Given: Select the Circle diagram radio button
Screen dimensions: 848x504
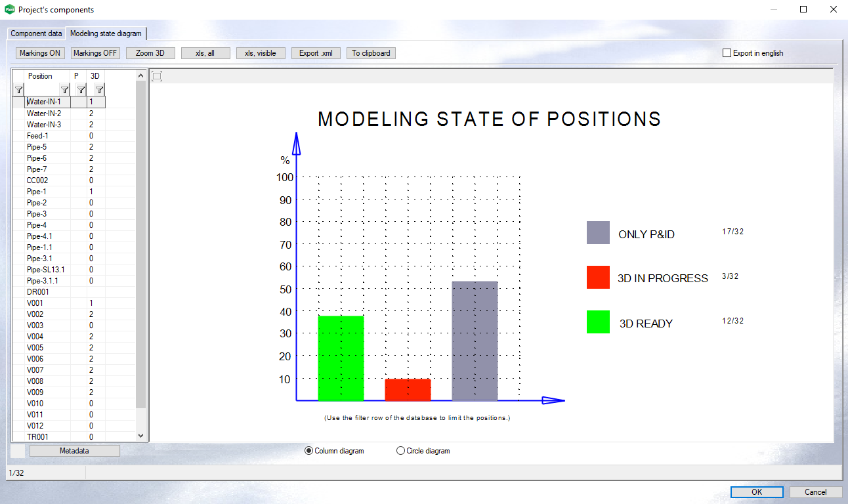Looking at the screenshot, I should pyautogui.click(x=401, y=451).
